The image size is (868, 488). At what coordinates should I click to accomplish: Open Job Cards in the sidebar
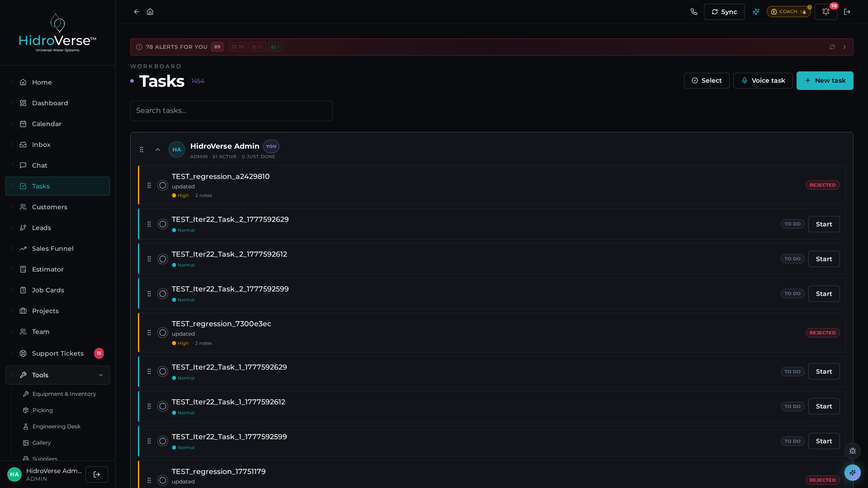58,290
